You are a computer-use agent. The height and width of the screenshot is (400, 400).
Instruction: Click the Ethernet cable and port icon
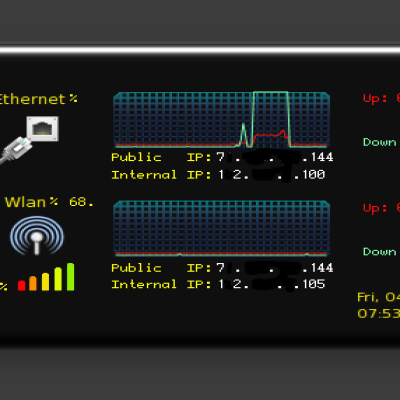[x=29, y=139]
